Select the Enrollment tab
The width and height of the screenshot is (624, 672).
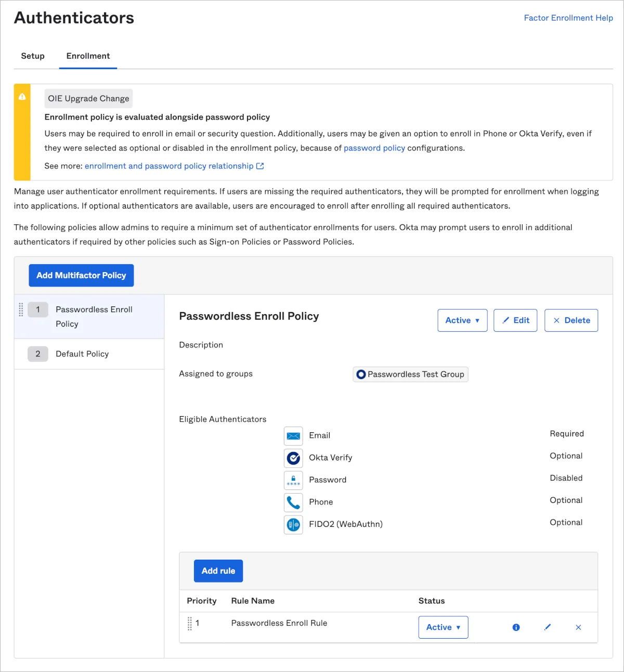[x=88, y=56]
